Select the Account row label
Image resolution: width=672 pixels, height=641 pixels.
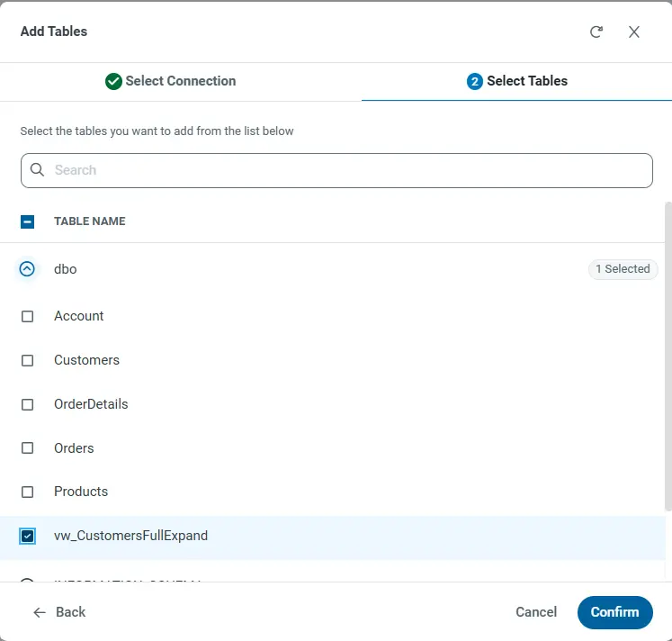click(x=79, y=316)
